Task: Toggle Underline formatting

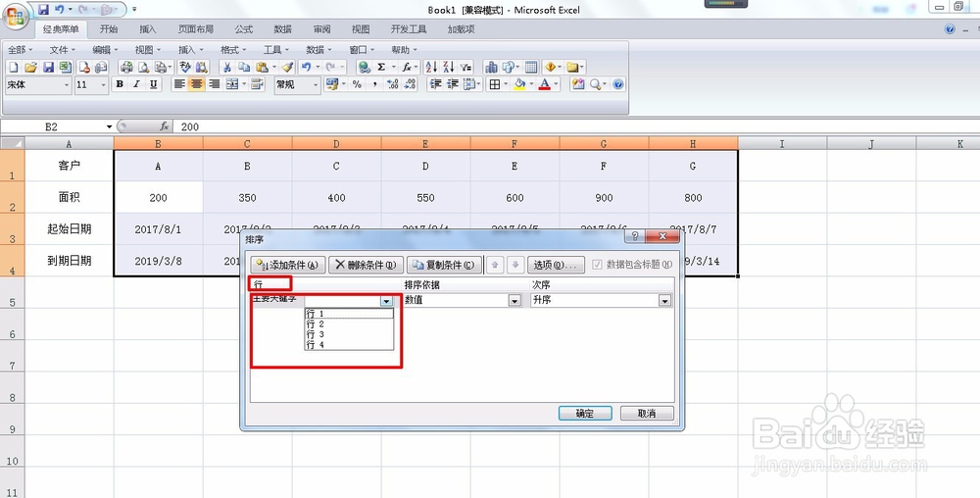Action: [153, 84]
